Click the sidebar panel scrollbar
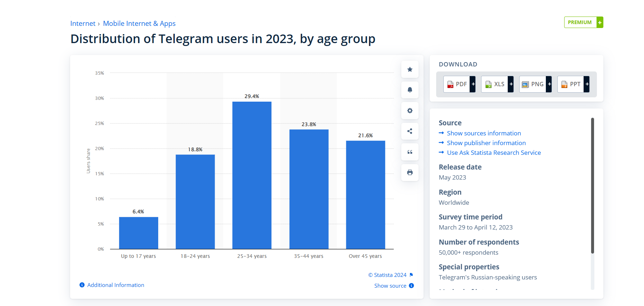 tap(592, 185)
